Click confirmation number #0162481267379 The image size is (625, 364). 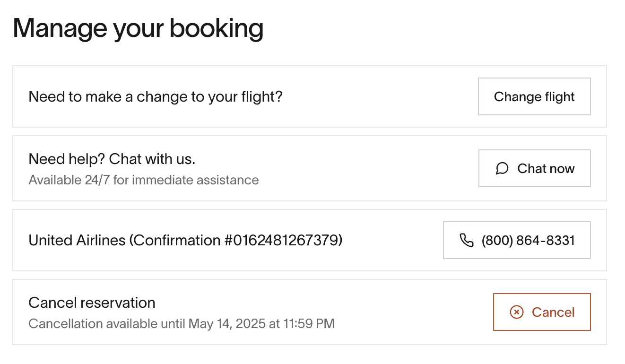coord(281,240)
